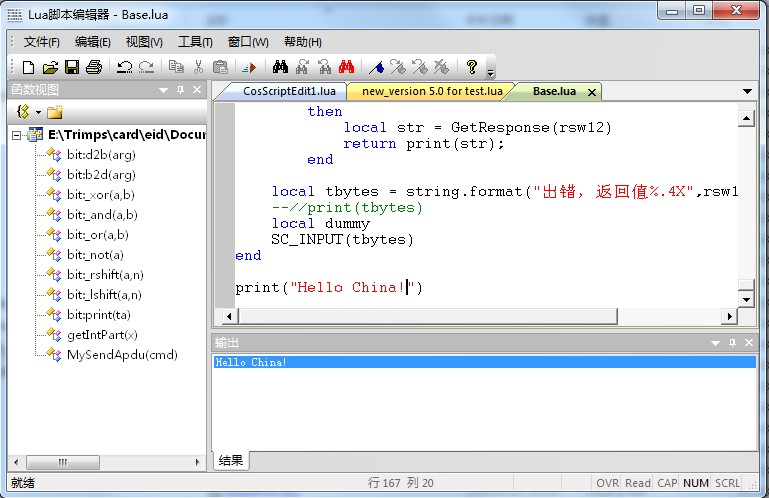Viewport: 769px width, 498px height.
Task: Open the 视图(V) menu
Action: [144, 42]
